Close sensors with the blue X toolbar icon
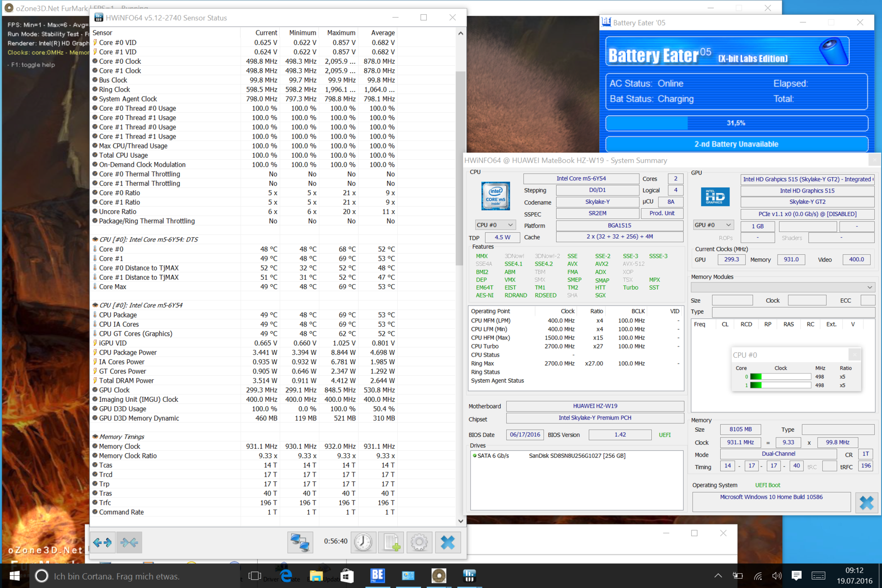This screenshot has width=882, height=588. pyautogui.click(x=447, y=542)
